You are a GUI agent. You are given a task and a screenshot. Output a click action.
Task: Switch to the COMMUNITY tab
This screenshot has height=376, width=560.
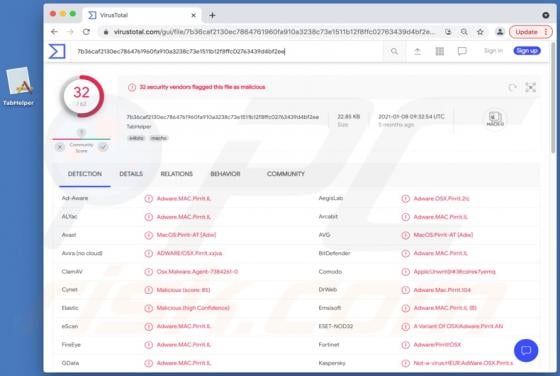click(x=286, y=174)
